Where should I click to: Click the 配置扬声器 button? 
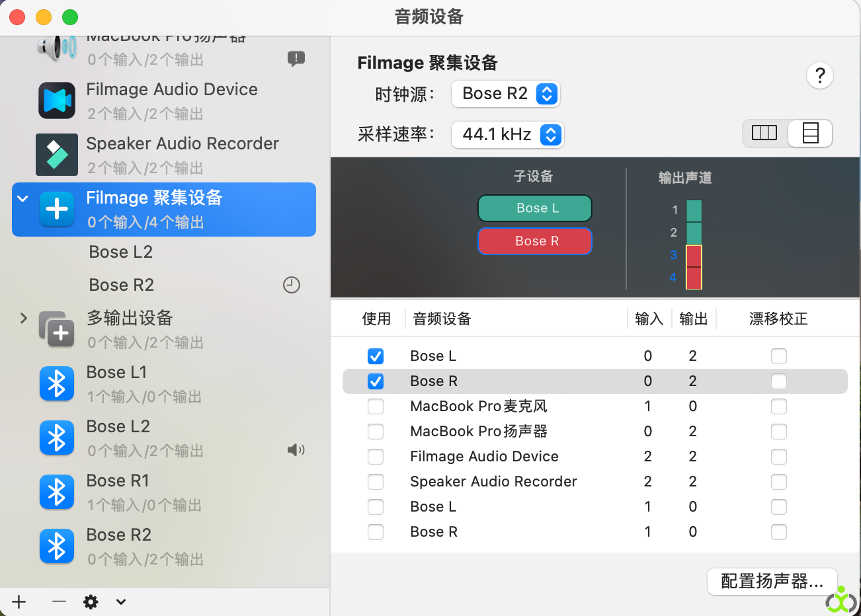(772, 581)
